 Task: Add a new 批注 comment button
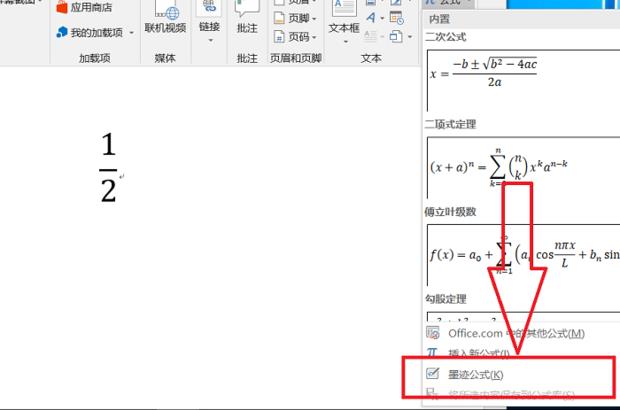tap(247, 18)
